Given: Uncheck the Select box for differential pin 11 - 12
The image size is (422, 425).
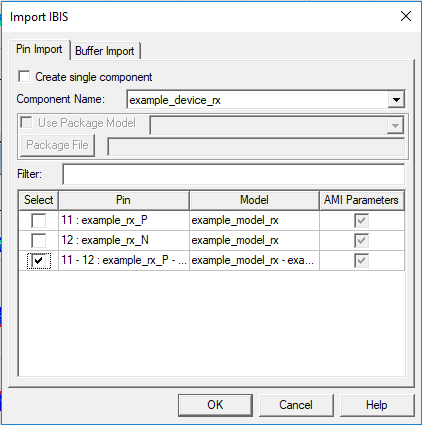Looking at the screenshot, I should click(39, 260).
